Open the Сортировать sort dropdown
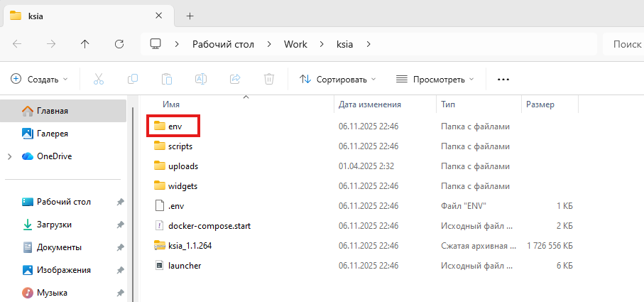Viewport: 644px width, 302px height. (338, 79)
